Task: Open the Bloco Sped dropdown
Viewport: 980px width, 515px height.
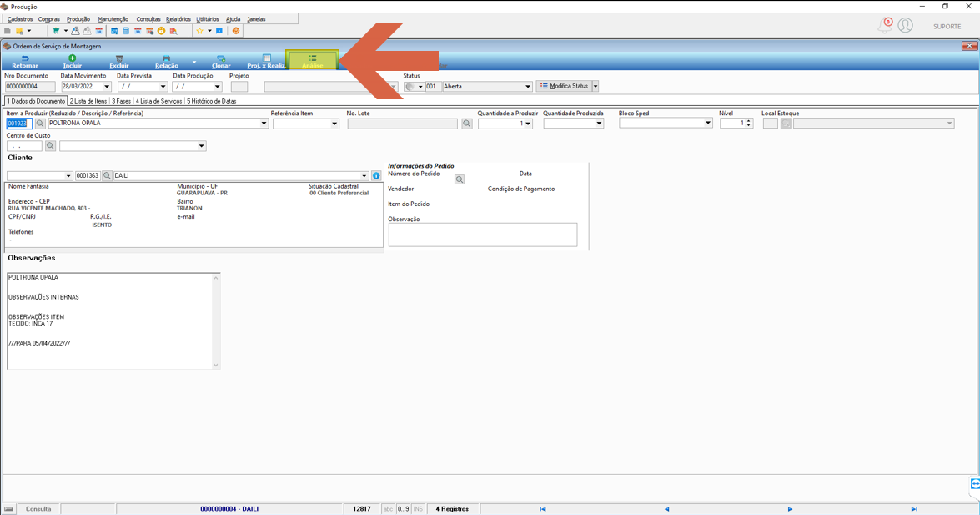Action: (707, 124)
